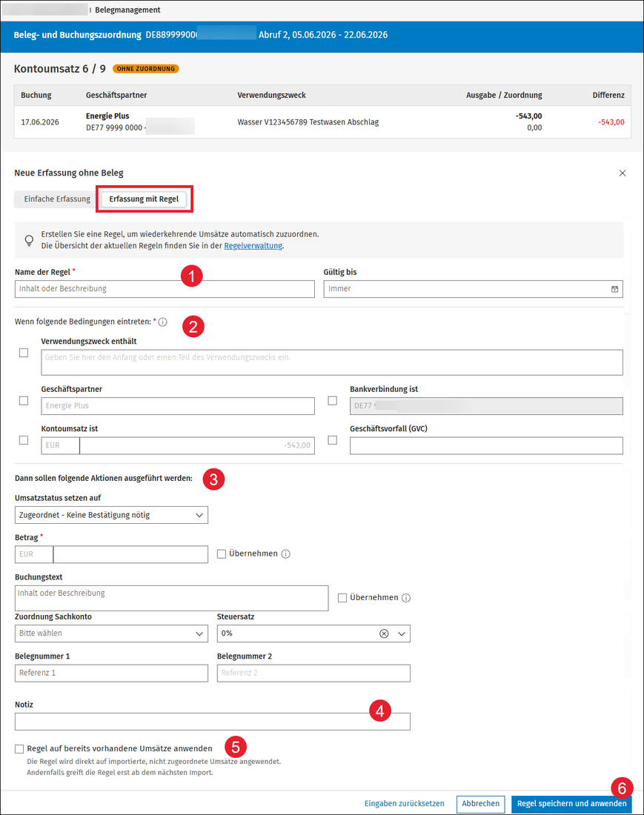
Task: Click the Abbrechen button
Action: click(x=481, y=804)
